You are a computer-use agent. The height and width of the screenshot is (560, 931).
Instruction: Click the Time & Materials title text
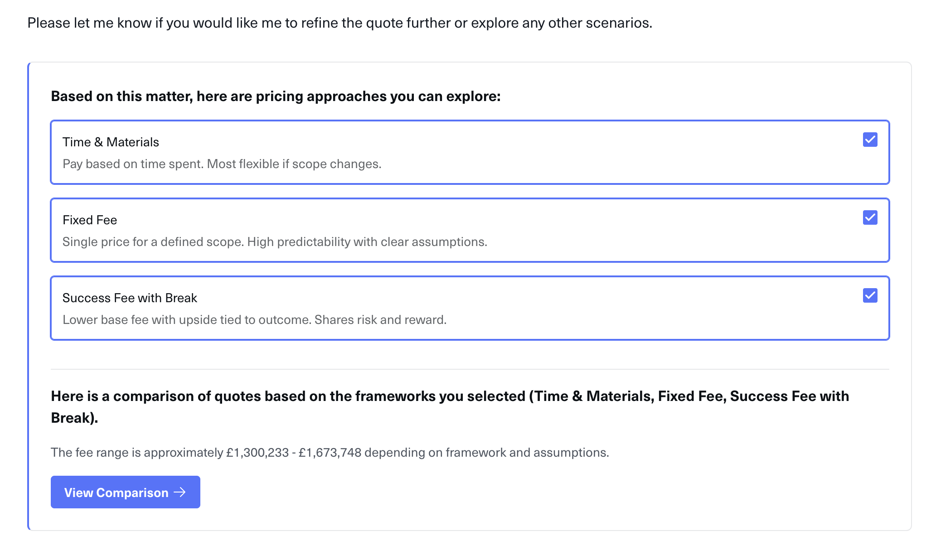coord(111,142)
